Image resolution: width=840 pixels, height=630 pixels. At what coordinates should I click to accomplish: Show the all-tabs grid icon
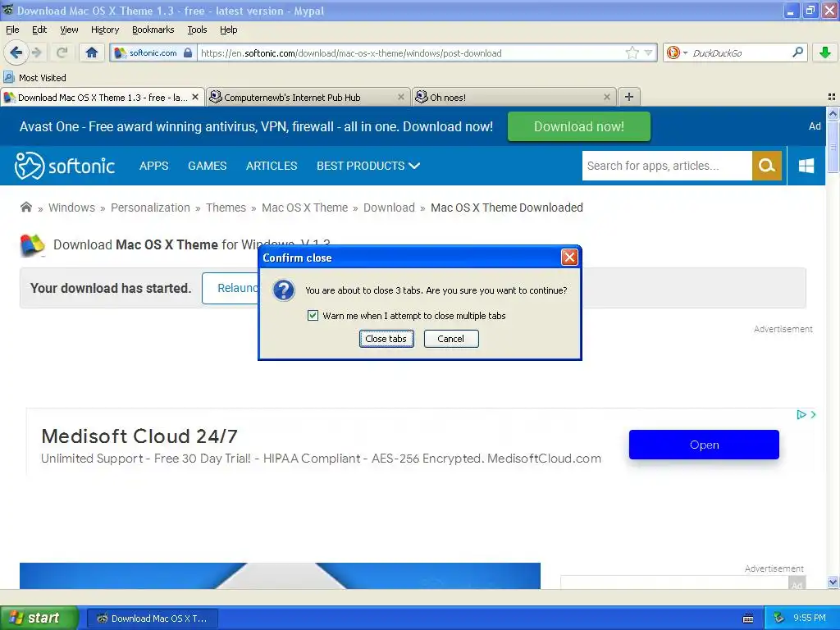(832, 97)
